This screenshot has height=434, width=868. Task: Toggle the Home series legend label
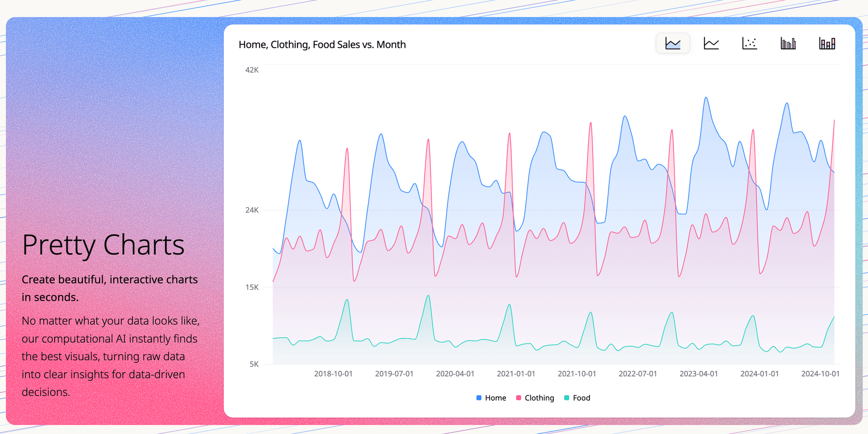pos(495,398)
